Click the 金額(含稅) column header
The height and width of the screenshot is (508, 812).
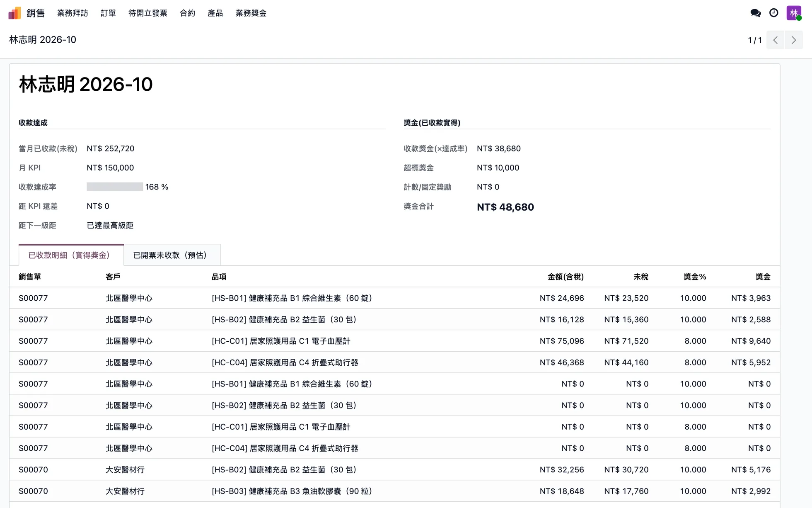(565, 277)
